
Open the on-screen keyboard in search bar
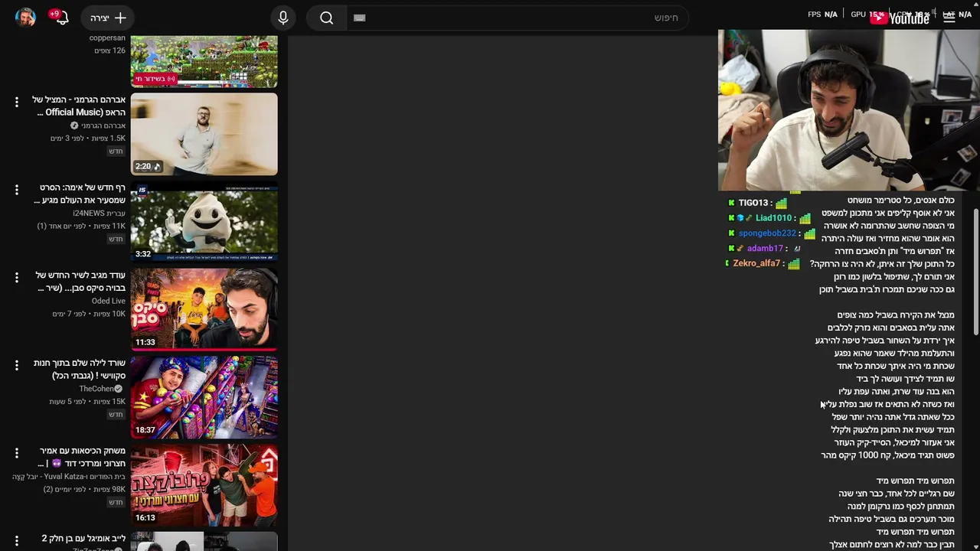point(360,18)
